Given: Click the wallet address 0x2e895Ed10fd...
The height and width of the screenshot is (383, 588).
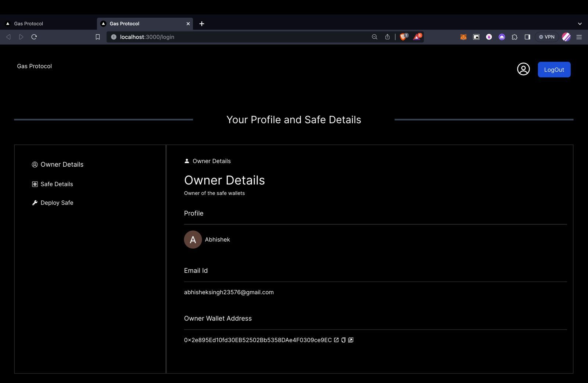Looking at the screenshot, I should coord(258,340).
